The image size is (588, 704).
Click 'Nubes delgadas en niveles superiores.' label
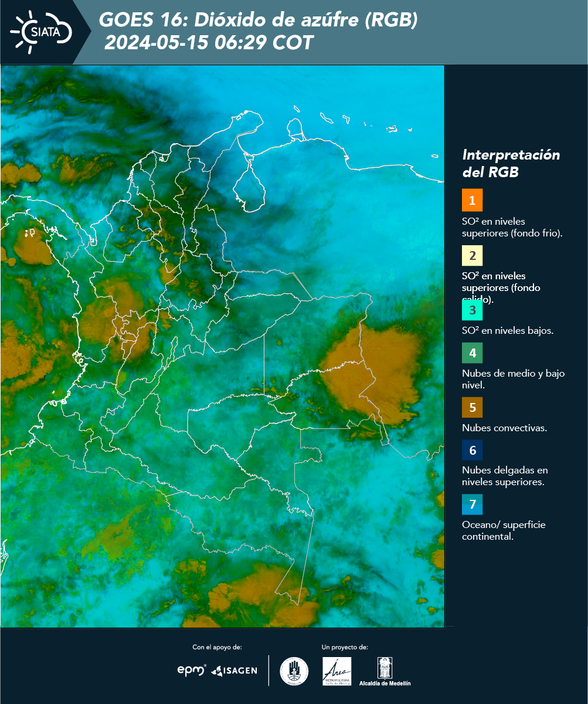point(505,476)
